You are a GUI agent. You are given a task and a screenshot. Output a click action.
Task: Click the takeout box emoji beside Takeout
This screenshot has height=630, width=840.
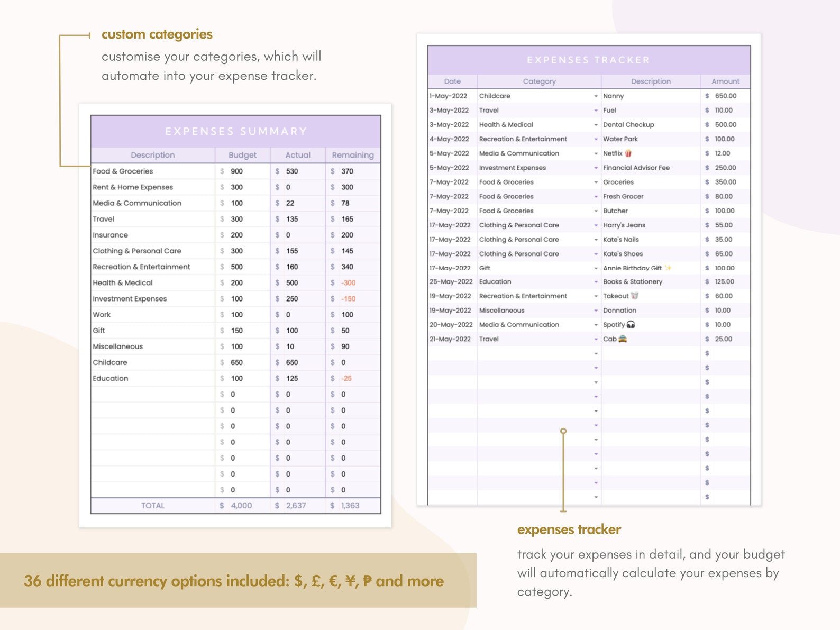[635, 296]
